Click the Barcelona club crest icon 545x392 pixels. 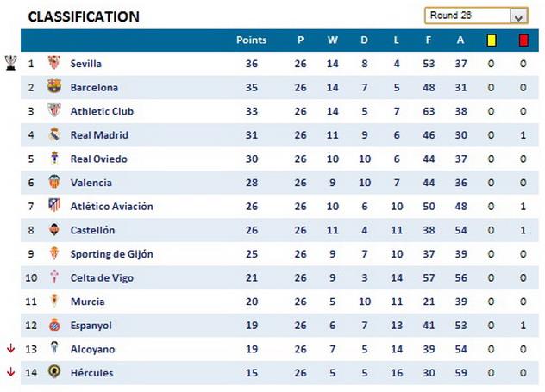54,87
